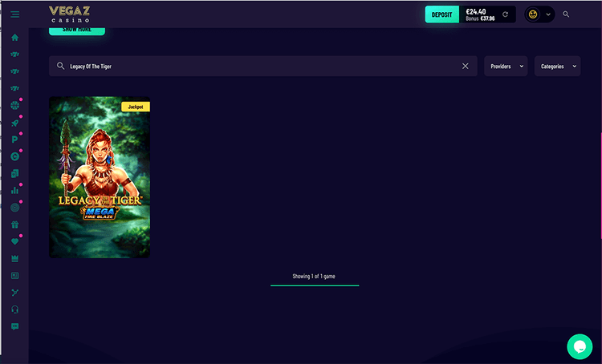
Task: Open the rocket crash games icon
Action: tap(15, 123)
